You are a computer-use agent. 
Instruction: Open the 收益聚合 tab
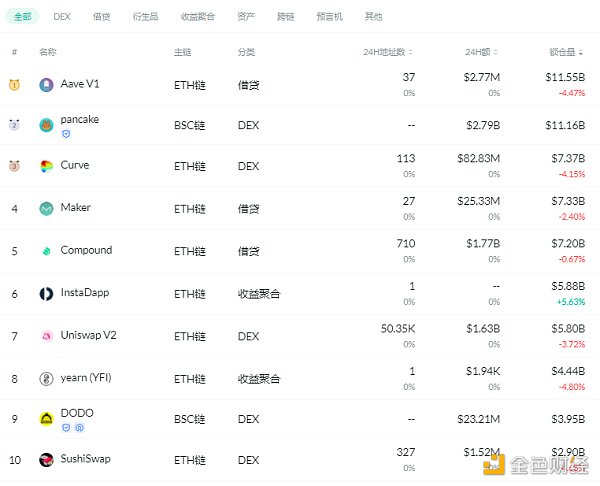pos(198,16)
